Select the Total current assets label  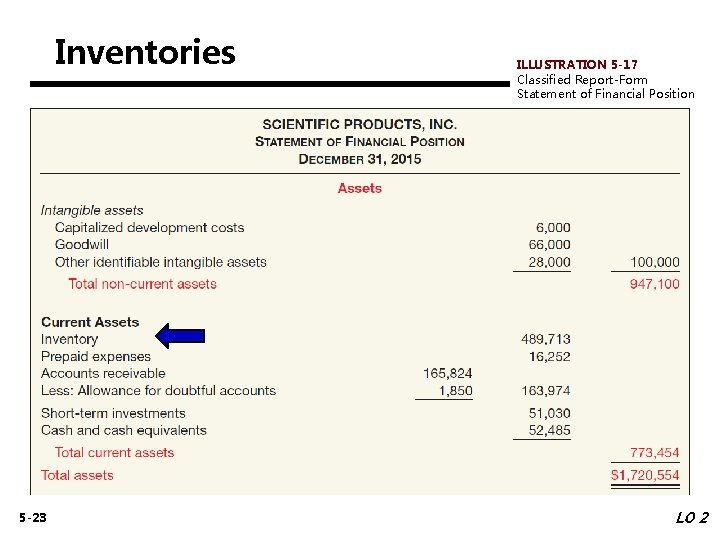click(x=114, y=452)
